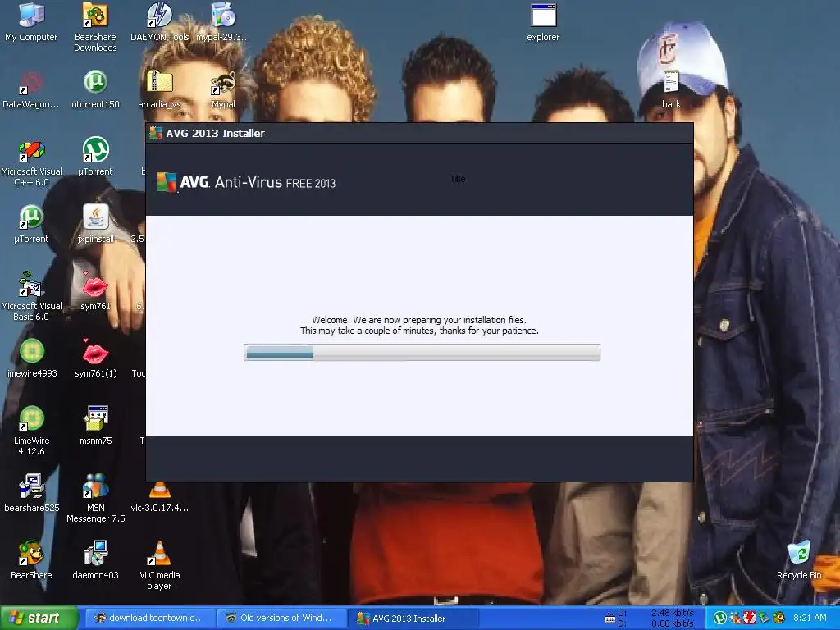Click the DAEMON Tools red lightning tray icon
The width and height of the screenshot is (840, 630).
click(x=749, y=618)
